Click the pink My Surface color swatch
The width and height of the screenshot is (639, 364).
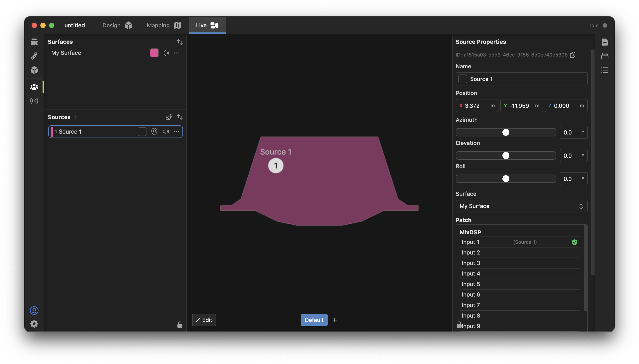tap(154, 53)
